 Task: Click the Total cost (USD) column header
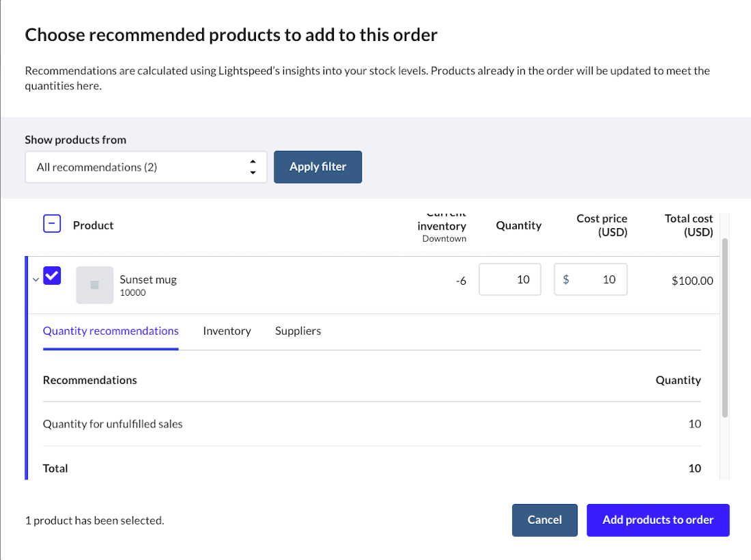pyautogui.click(x=688, y=225)
